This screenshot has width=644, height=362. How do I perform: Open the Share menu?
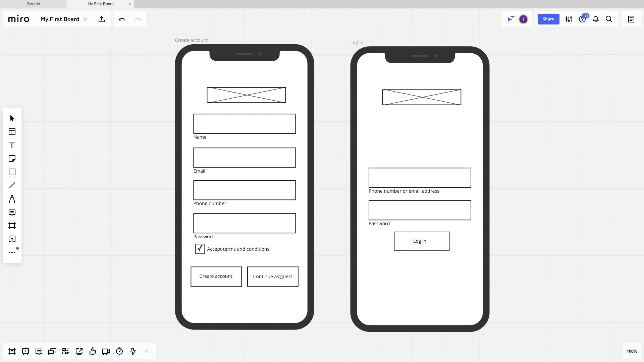pyautogui.click(x=548, y=19)
